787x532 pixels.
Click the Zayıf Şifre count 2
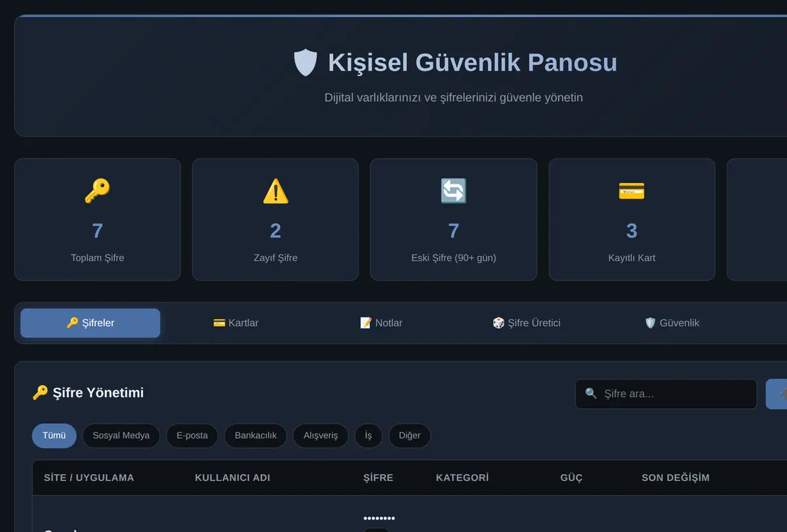click(x=275, y=231)
